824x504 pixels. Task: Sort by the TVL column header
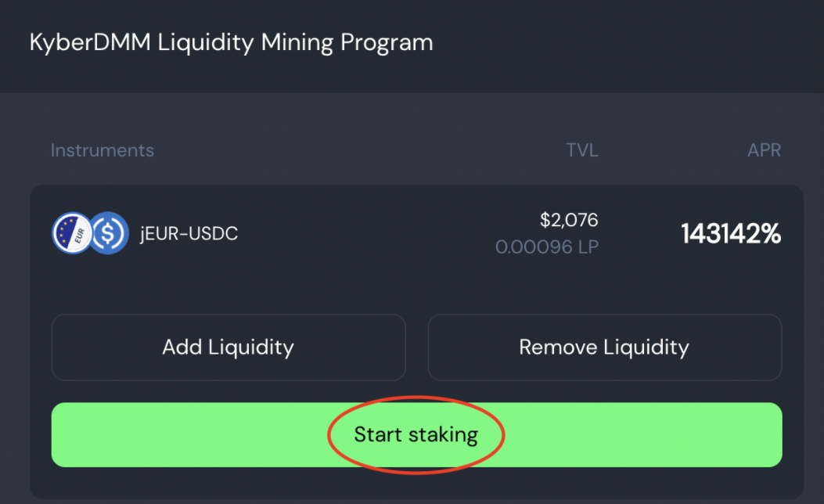pos(582,150)
